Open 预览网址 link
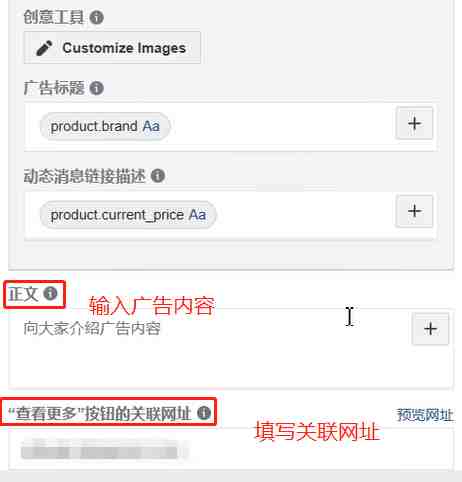This screenshot has height=482, width=462. [425, 415]
